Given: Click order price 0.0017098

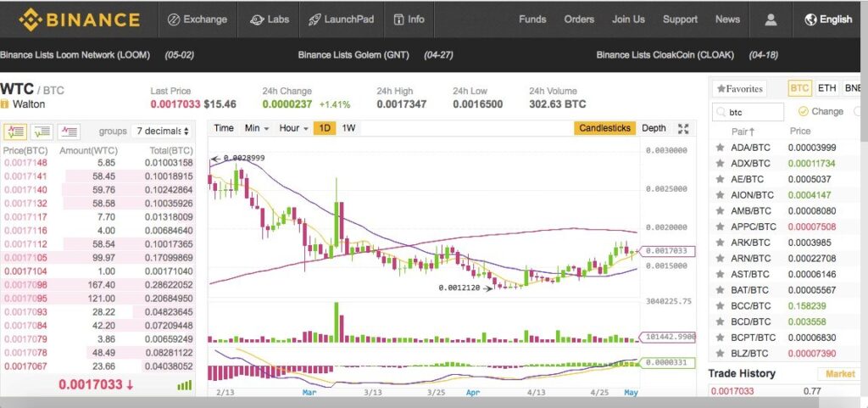Looking at the screenshot, I should pyautogui.click(x=25, y=284).
